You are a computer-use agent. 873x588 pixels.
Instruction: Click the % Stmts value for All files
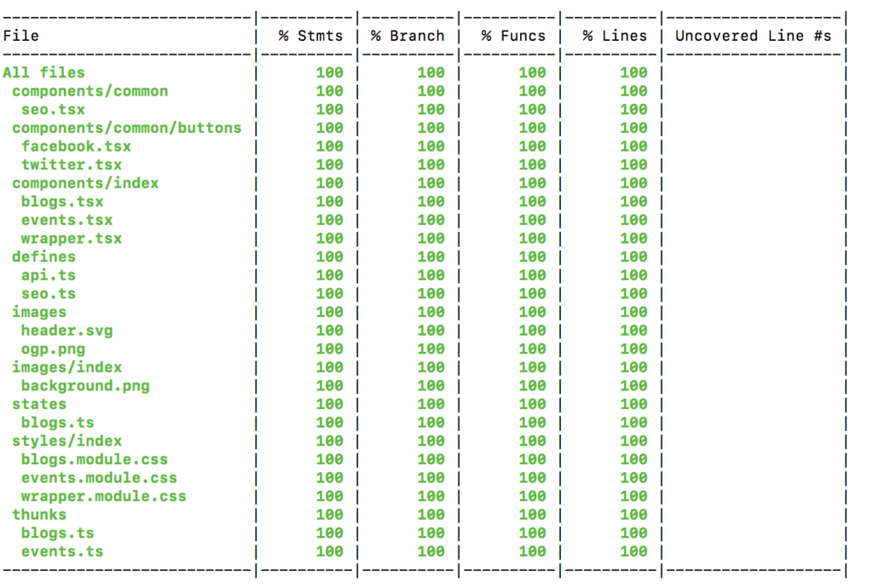coord(330,73)
